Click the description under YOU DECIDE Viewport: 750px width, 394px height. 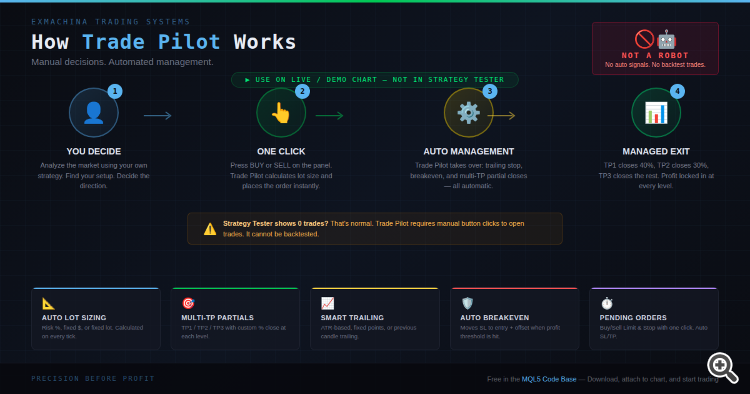click(94, 175)
